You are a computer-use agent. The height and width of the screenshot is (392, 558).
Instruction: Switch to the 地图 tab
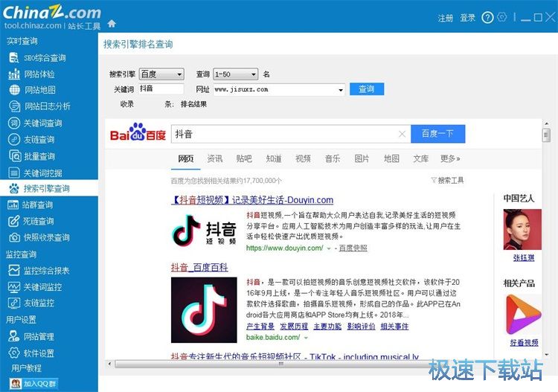click(391, 158)
